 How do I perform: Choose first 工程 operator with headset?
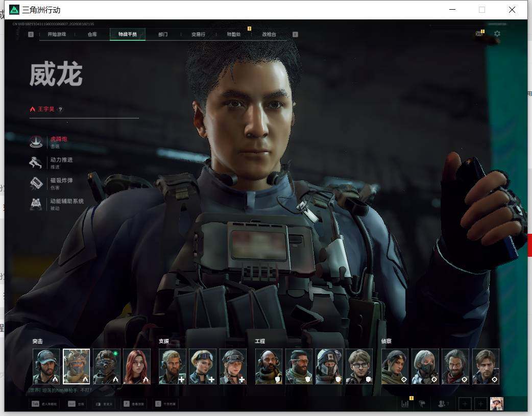[x=269, y=366]
